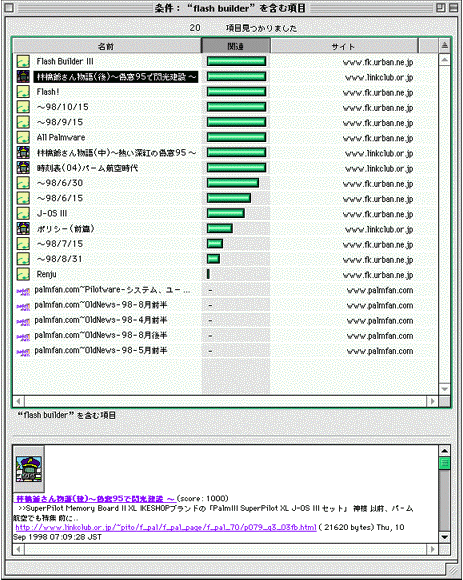Image resolution: width=463 pixels, height=580 pixels.
Task: Click palmfan icon beside OldNews-98-4月前半
Action: coord(23,322)
